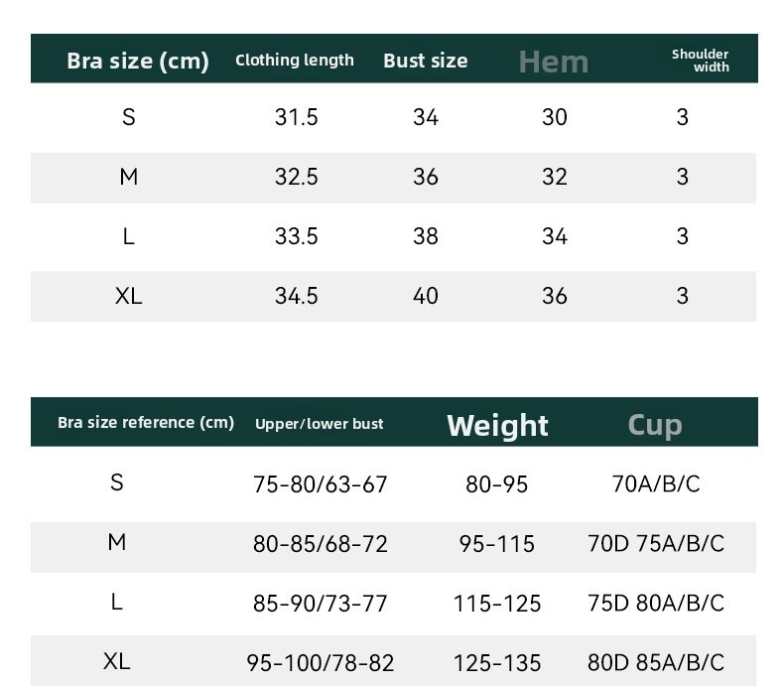This screenshot has height=686, width=784.
Task: Select cup size 70A/B/C
Action: tap(656, 484)
